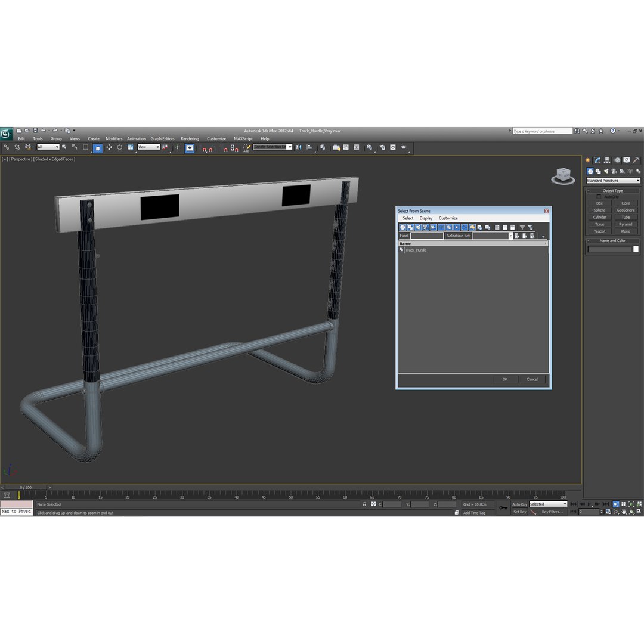Toggle the Set Key mode
The width and height of the screenshot is (644, 644).
pos(519,512)
